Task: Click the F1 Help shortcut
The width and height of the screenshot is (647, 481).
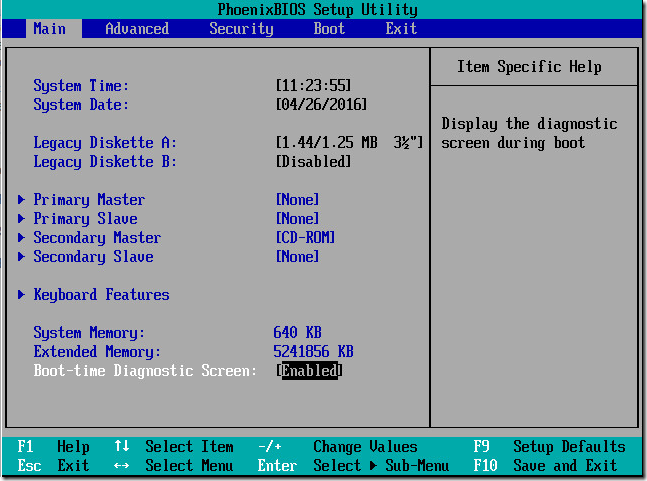Action: point(53,446)
